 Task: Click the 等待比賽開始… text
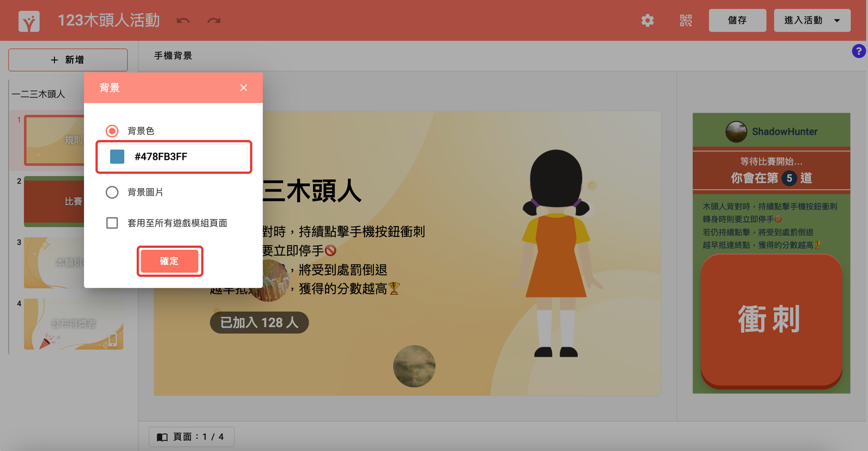pyautogui.click(x=771, y=162)
